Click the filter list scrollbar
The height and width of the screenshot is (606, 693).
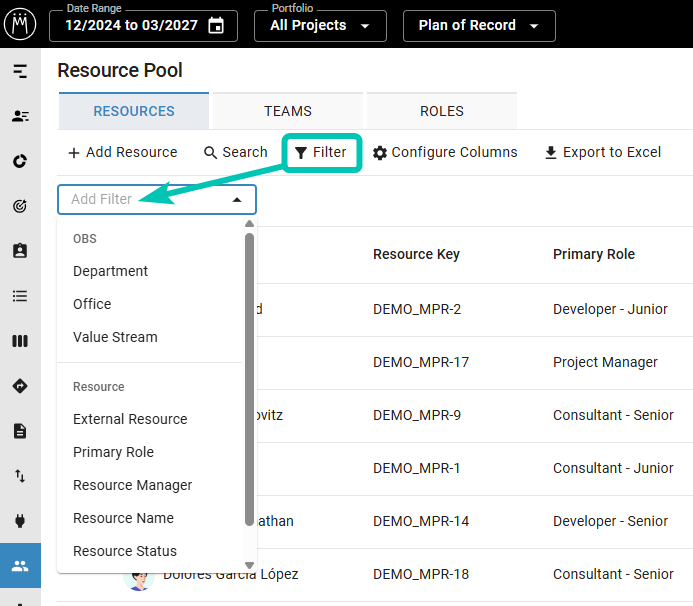pyautogui.click(x=250, y=380)
